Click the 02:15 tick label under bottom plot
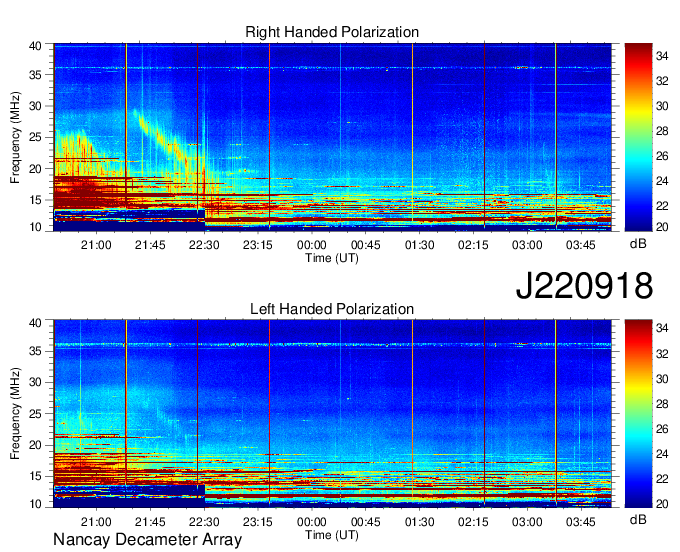 (x=473, y=522)
